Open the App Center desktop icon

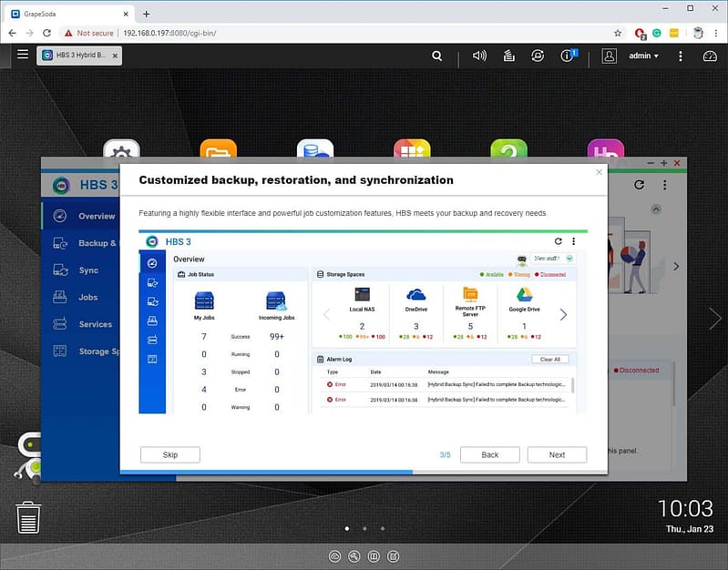412,148
